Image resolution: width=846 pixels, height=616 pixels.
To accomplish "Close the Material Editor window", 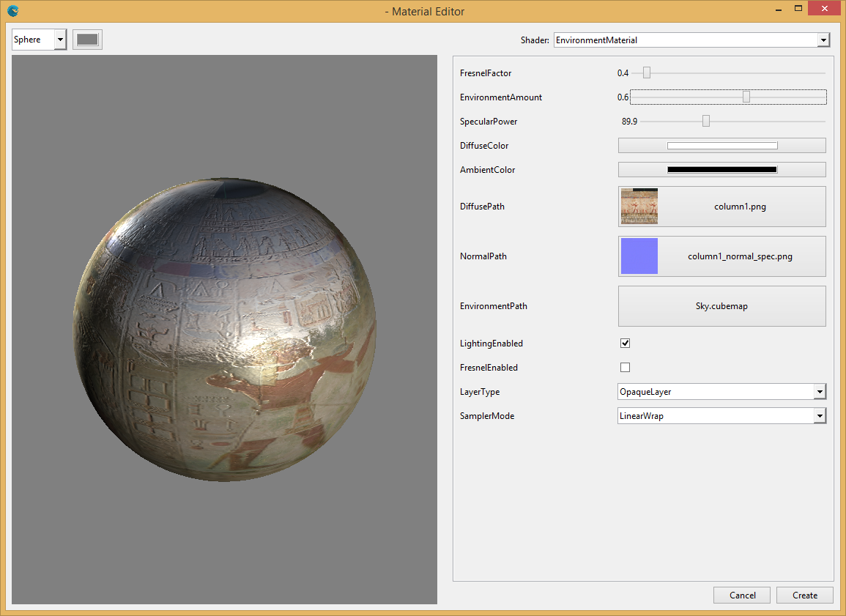I will click(825, 9).
